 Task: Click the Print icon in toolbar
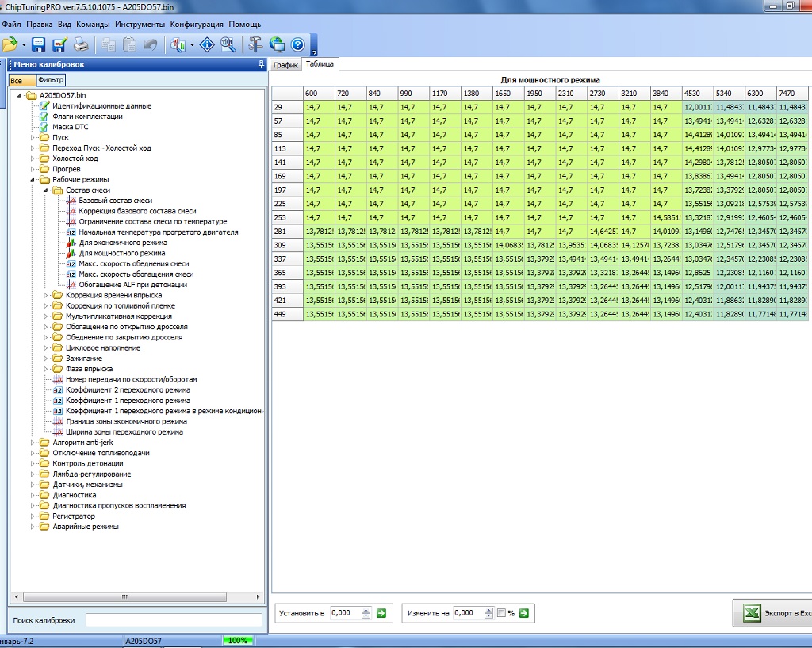coord(80,45)
